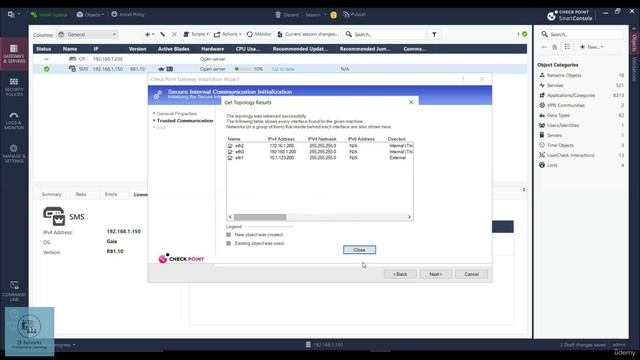
Task: Switch to the Summary tab
Action: tap(51, 194)
